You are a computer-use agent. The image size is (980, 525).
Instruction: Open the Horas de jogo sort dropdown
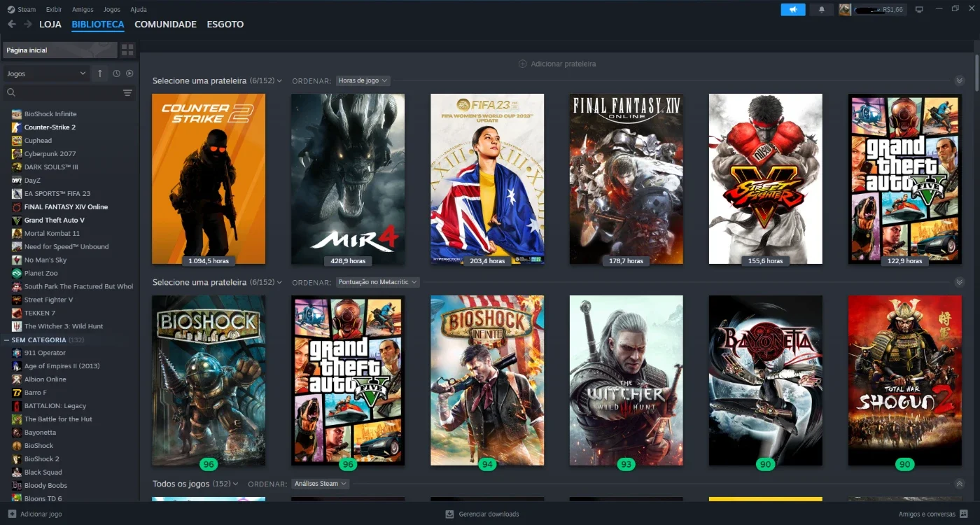(363, 80)
